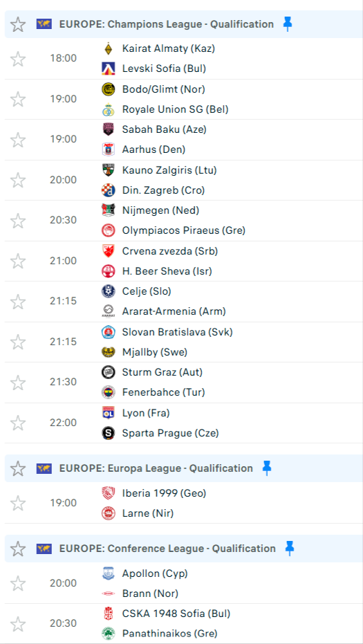The width and height of the screenshot is (363, 644).
Task: Star the Apollon vs Brann match
Action: [18, 584]
